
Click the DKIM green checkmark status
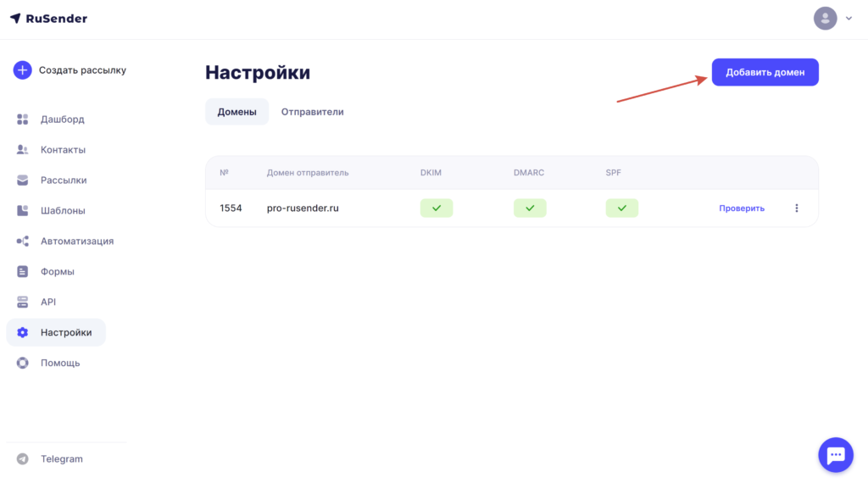click(x=437, y=208)
